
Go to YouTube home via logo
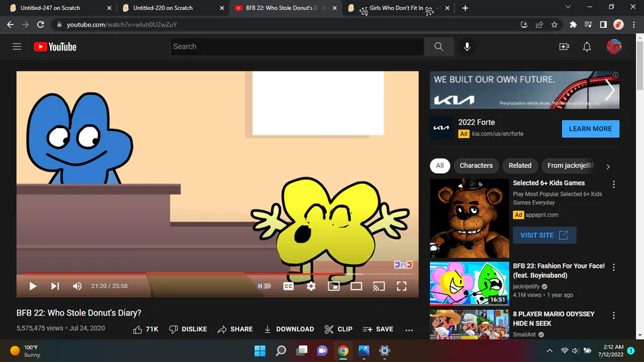(55, 47)
